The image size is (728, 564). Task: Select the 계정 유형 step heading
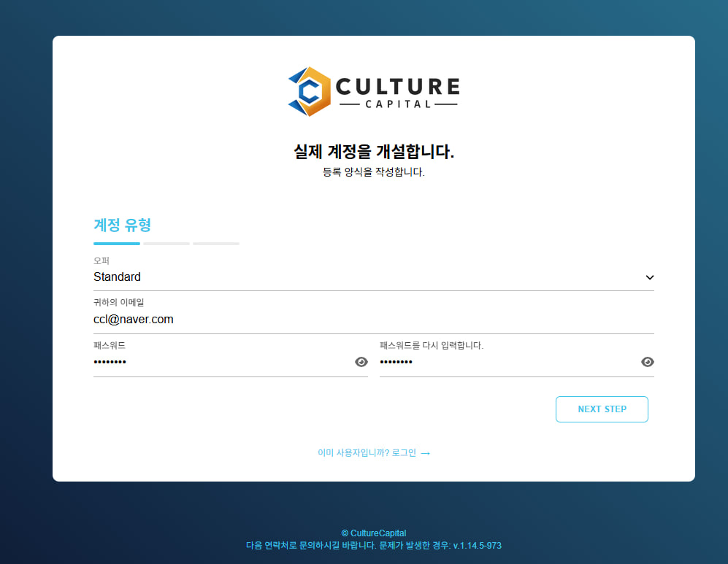[x=122, y=225]
